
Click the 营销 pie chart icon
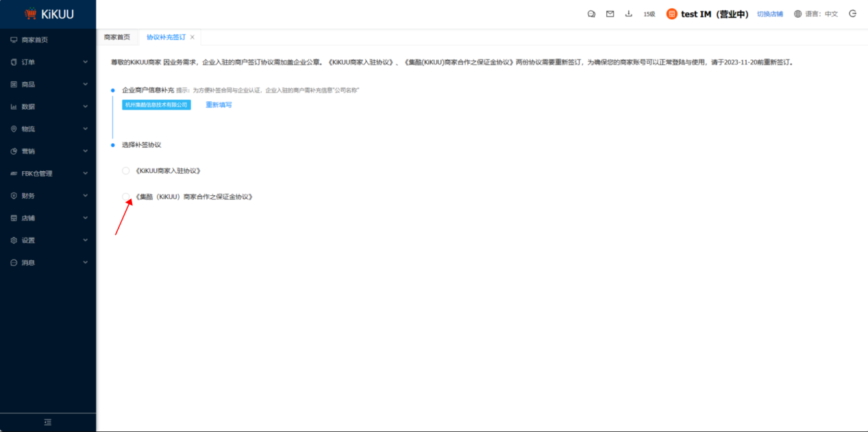(x=14, y=151)
